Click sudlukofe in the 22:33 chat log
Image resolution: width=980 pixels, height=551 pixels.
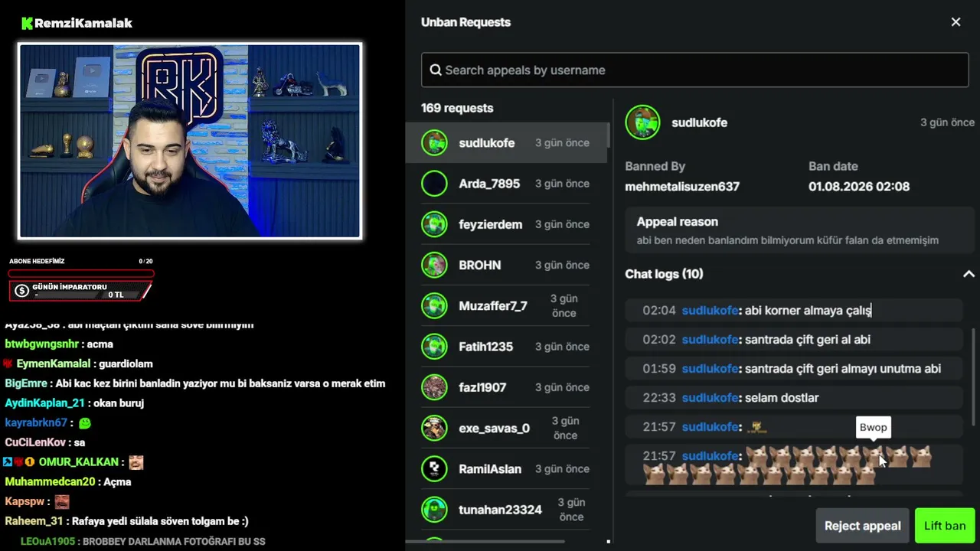click(x=710, y=398)
